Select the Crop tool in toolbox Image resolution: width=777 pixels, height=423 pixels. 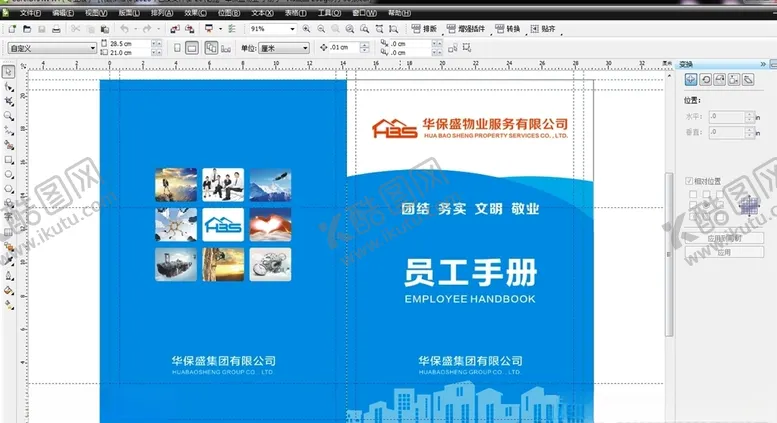(x=8, y=102)
